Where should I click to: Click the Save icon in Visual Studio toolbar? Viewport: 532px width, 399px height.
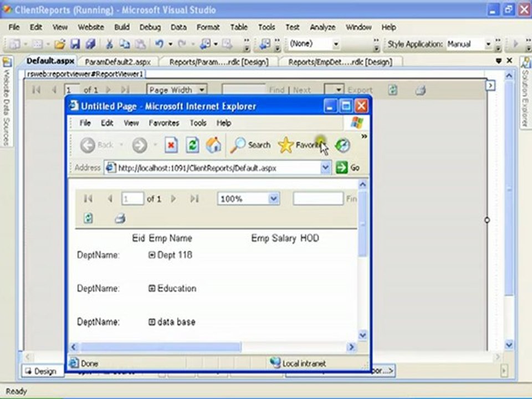point(75,44)
